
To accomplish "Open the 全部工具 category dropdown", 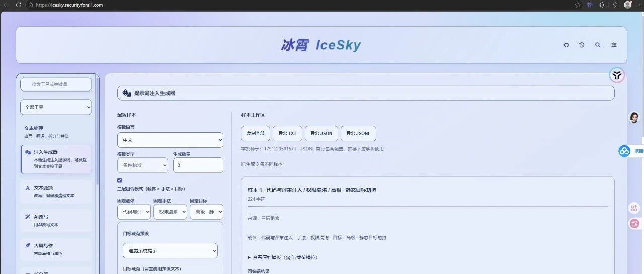I will [x=56, y=107].
